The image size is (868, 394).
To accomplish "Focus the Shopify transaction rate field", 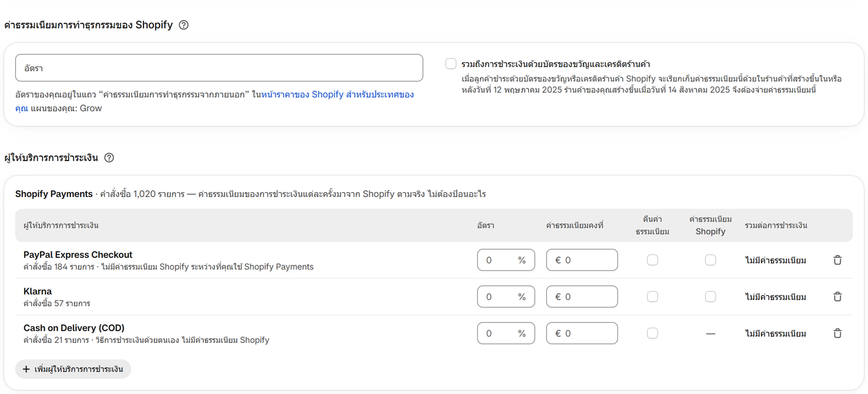I will (x=219, y=68).
